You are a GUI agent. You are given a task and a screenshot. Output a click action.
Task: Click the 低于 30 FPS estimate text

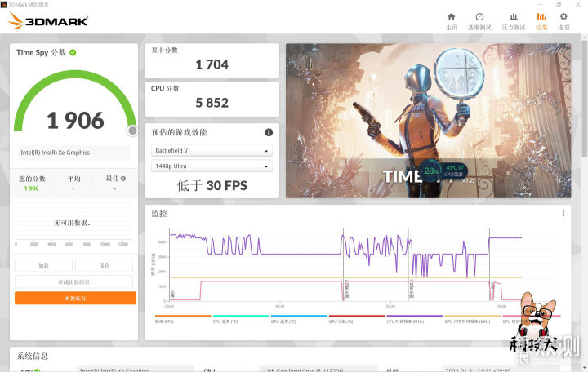(x=212, y=185)
